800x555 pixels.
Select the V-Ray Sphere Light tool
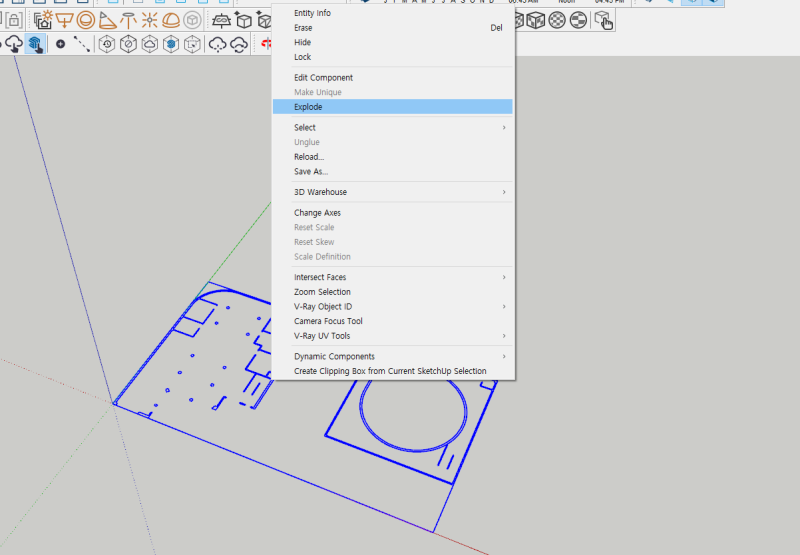[86, 20]
